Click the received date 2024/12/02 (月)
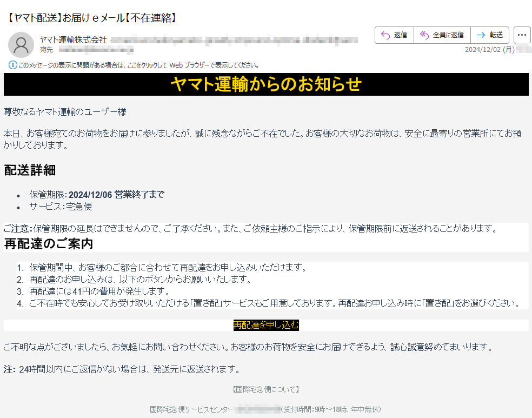This screenshot has width=532, height=418. 489,50
